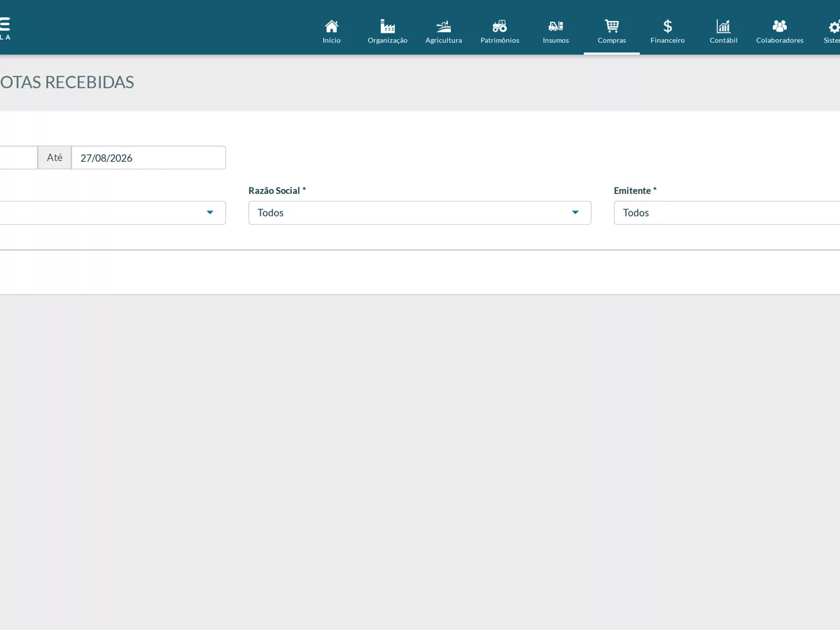Screen dimensions: 840x630
Task: Open the Contábil chart icon menu
Action: [724, 27]
